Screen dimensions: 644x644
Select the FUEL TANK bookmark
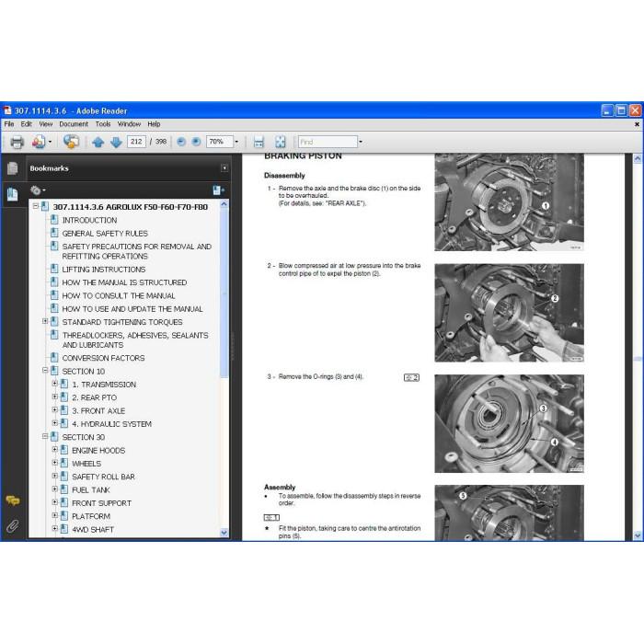[x=91, y=490]
